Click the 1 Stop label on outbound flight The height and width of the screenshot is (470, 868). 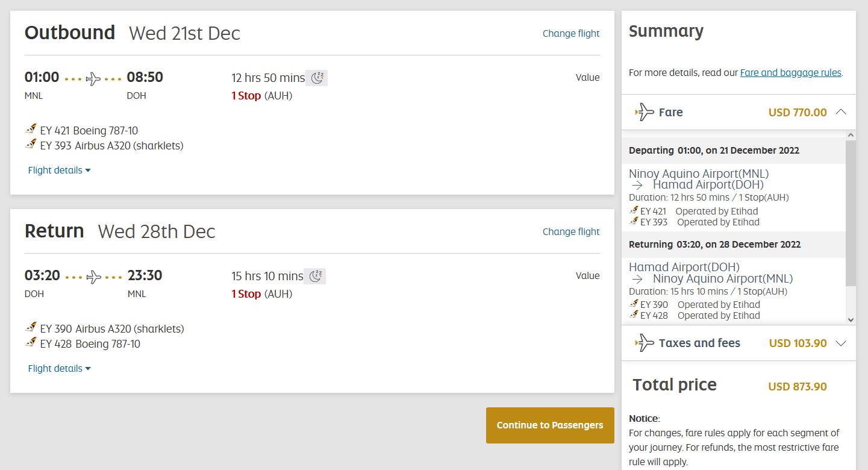(246, 96)
